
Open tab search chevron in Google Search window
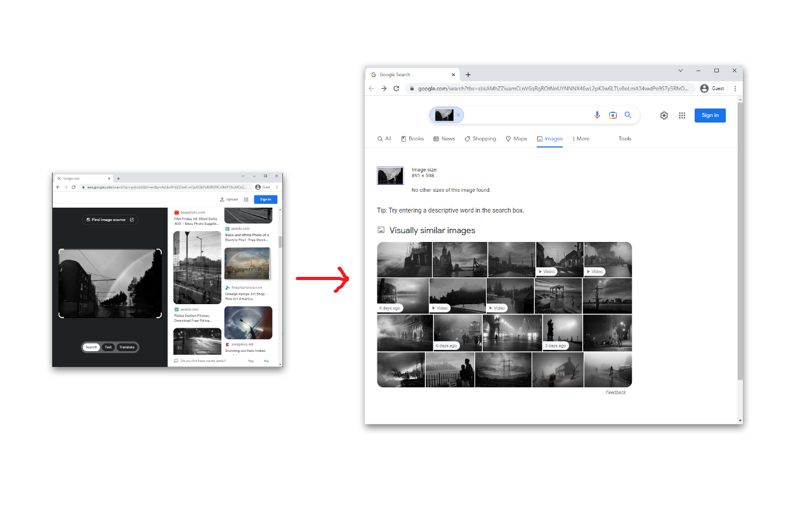point(681,70)
